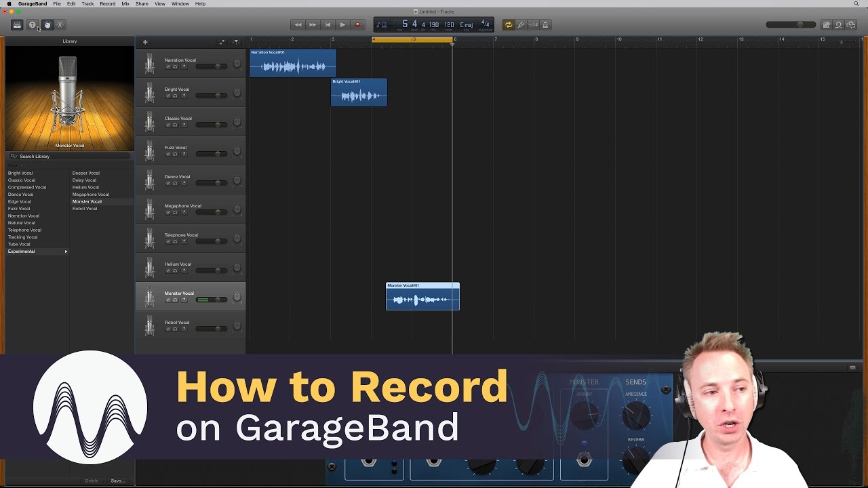Click the Save button in Library
The height and width of the screenshot is (488, 868).
[x=118, y=481]
